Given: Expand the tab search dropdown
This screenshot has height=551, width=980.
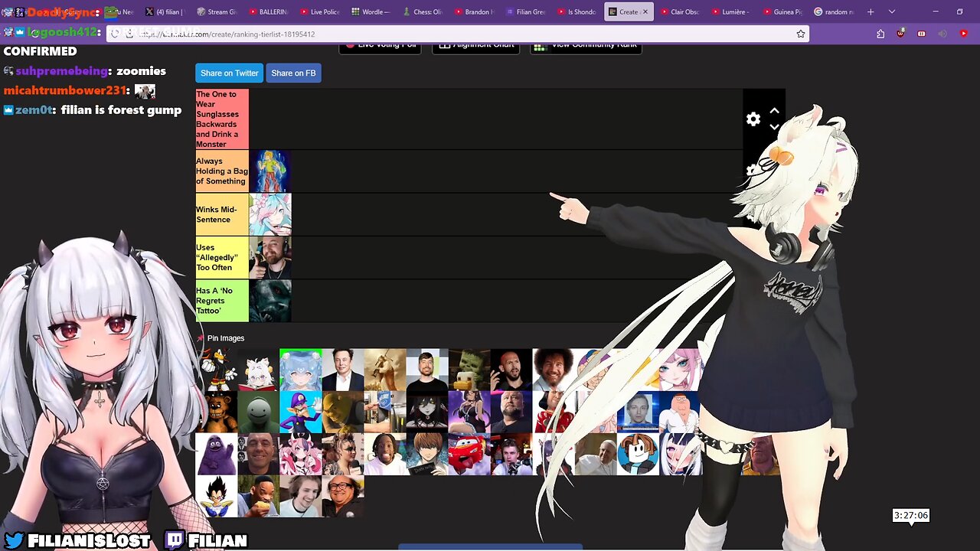Looking at the screenshot, I should pyautogui.click(x=892, y=11).
